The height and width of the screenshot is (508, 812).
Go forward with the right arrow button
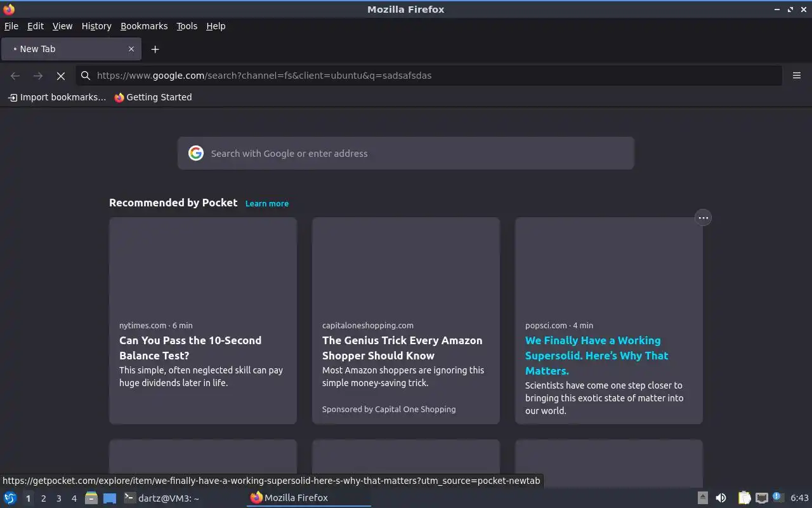[x=38, y=76]
